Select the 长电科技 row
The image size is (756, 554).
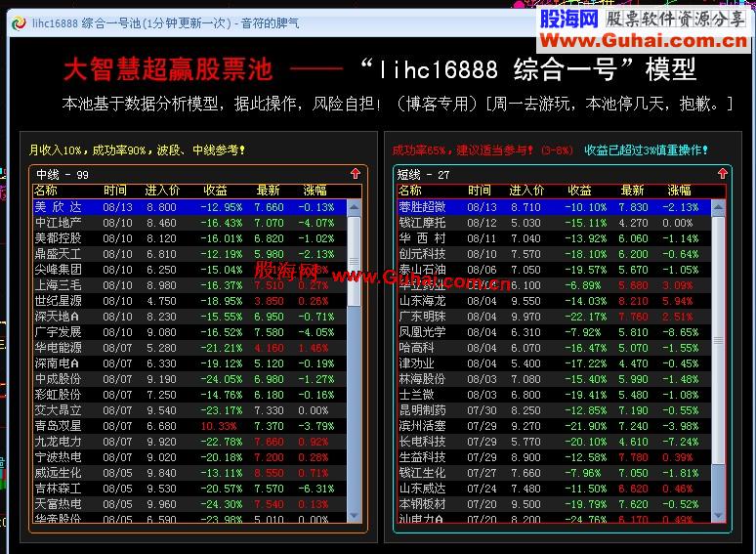click(555, 442)
